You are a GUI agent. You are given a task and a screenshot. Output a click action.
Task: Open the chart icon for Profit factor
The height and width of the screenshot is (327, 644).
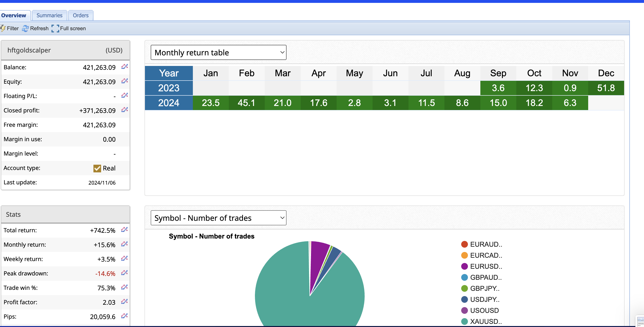pyautogui.click(x=124, y=302)
